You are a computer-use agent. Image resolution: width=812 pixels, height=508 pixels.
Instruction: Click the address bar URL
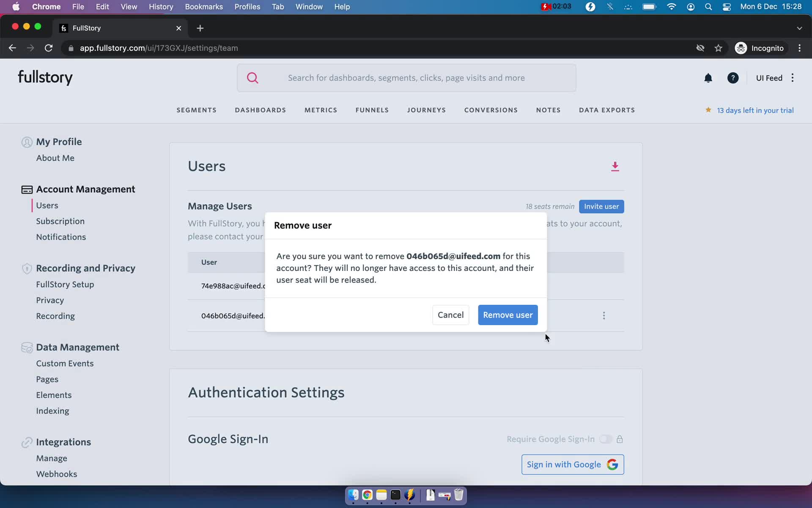(159, 48)
